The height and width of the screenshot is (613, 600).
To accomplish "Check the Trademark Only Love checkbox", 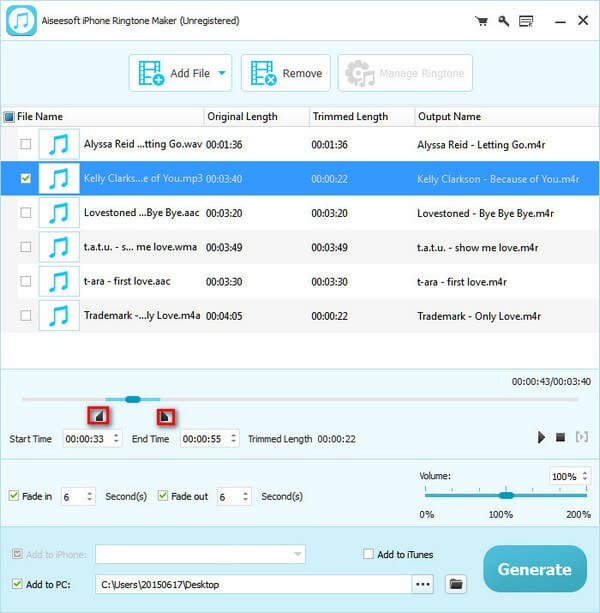I will tap(26, 315).
